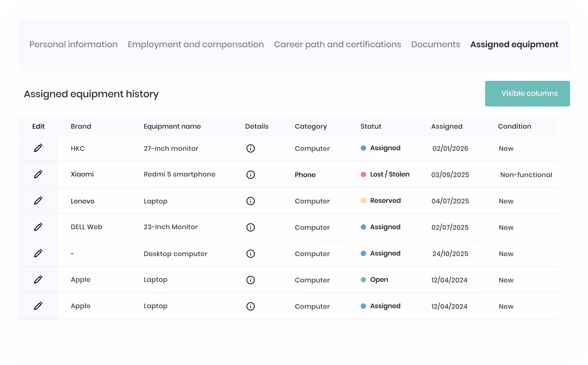This screenshot has height=365, width=588.
Task: Click the Assigned column header
Action: click(x=447, y=127)
